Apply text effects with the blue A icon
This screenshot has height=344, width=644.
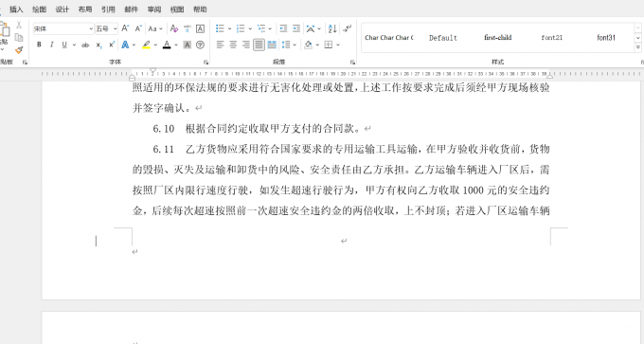(125, 45)
